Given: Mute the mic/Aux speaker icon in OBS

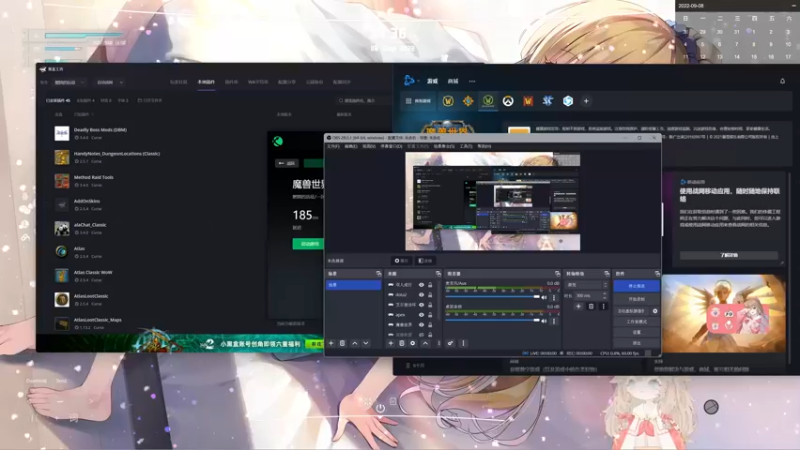Looking at the screenshot, I should 544,297.
